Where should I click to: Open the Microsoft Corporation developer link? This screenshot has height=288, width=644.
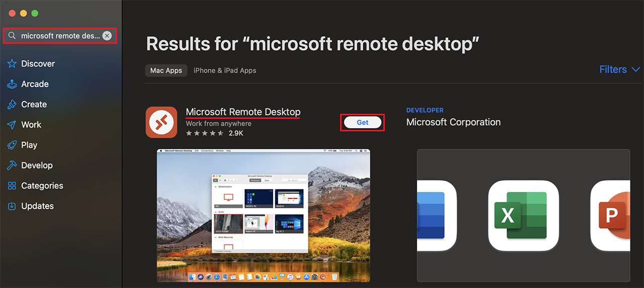[x=453, y=122]
